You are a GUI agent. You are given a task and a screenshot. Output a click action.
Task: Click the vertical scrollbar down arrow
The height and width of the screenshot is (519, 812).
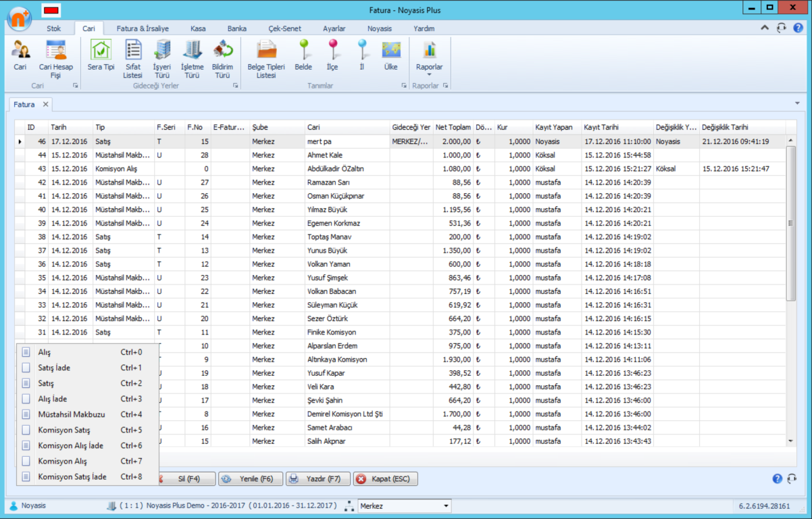(791, 441)
